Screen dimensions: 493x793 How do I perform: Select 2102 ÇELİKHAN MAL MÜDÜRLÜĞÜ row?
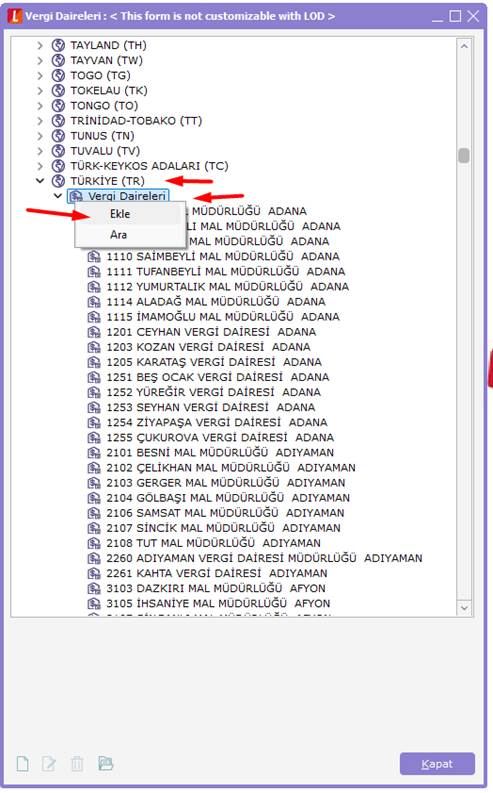point(231,468)
